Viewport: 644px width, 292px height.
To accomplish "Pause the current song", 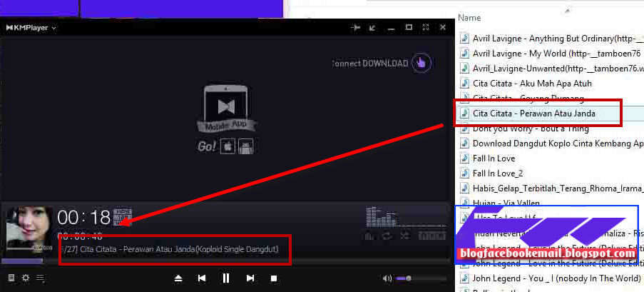I will pos(226,278).
